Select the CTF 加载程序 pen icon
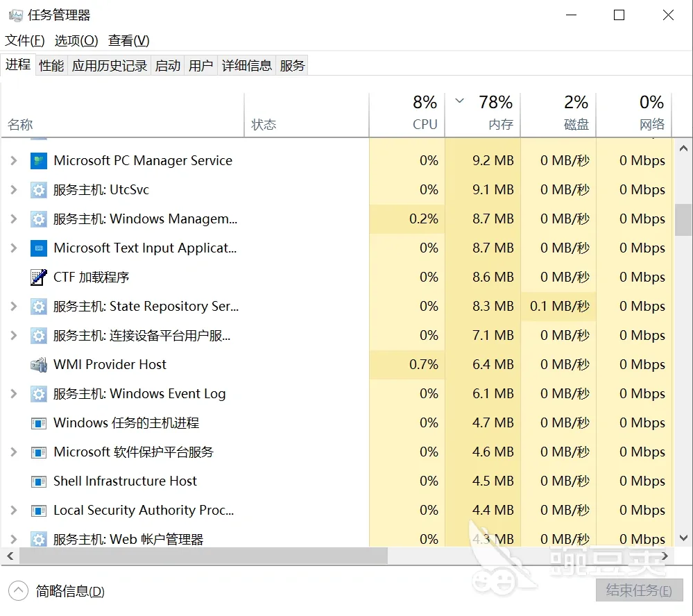The width and height of the screenshot is (693, 616). 38,277
